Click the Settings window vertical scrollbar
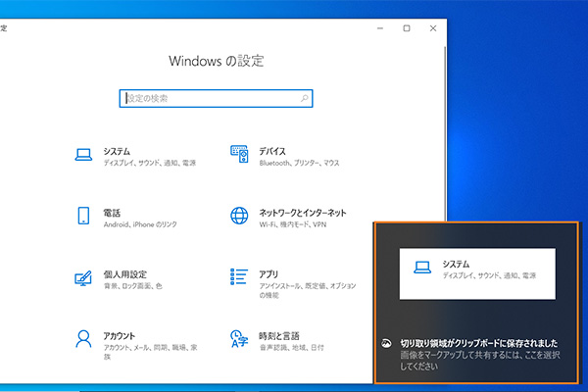Image resolution: width=588 pixels, height=392 pixels. tap(445, 133)
